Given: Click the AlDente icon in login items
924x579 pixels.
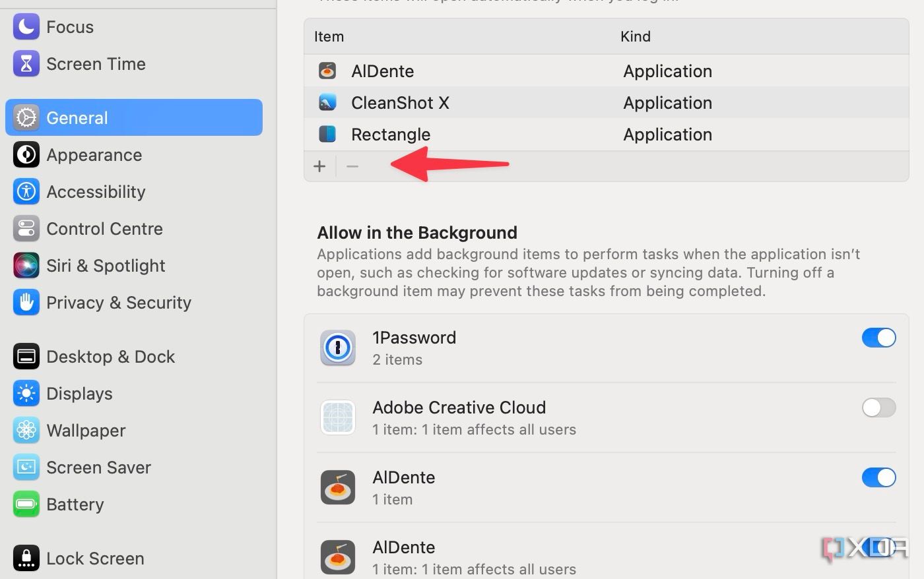Looking at the screenshot, I should 327,71.
